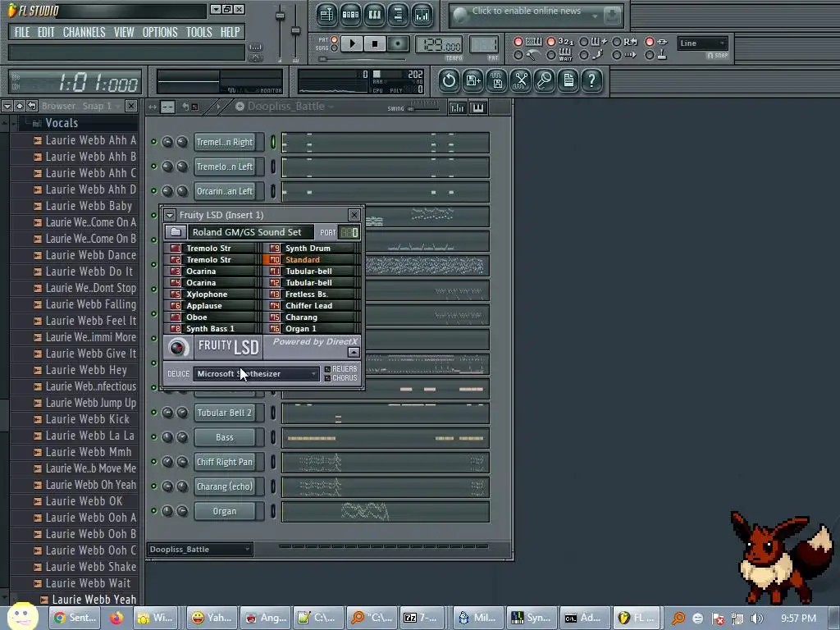Select SONG mode radio
The image size is (840, 630).
335,48
